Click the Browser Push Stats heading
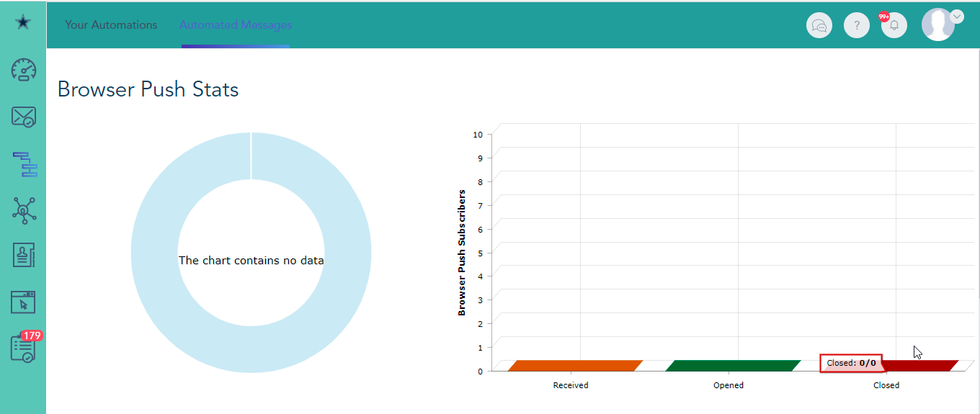The width and height of the screenshot is (980, 414). click(148, 89)
